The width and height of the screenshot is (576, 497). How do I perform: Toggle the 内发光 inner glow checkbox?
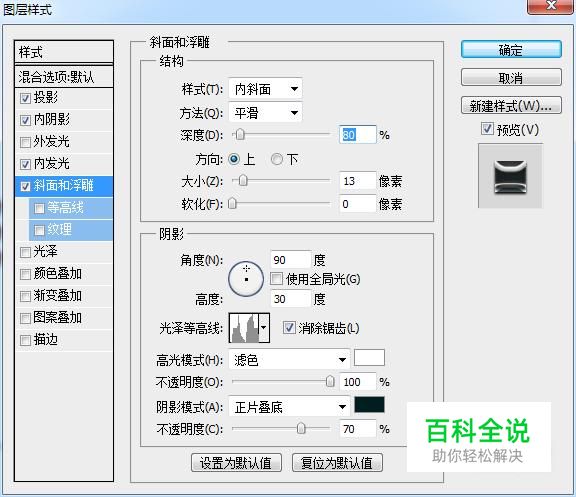(x=25, y=164)
